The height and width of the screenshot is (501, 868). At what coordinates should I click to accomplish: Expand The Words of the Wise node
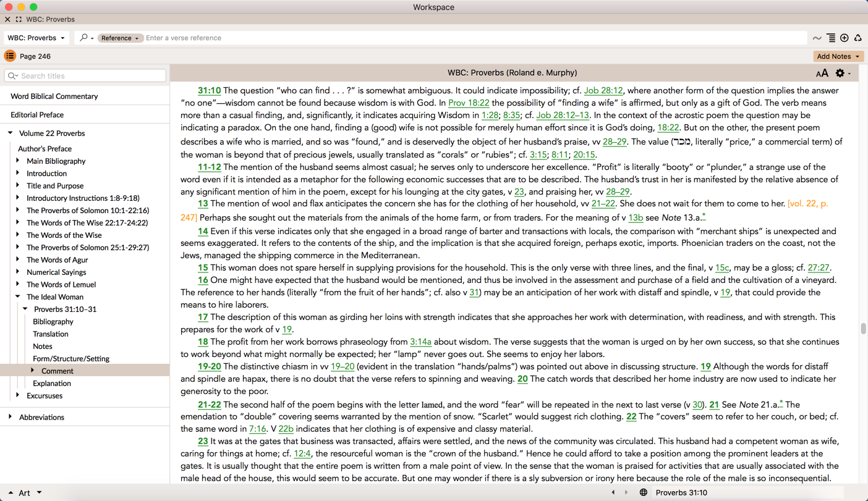click(x=18, y=235)
